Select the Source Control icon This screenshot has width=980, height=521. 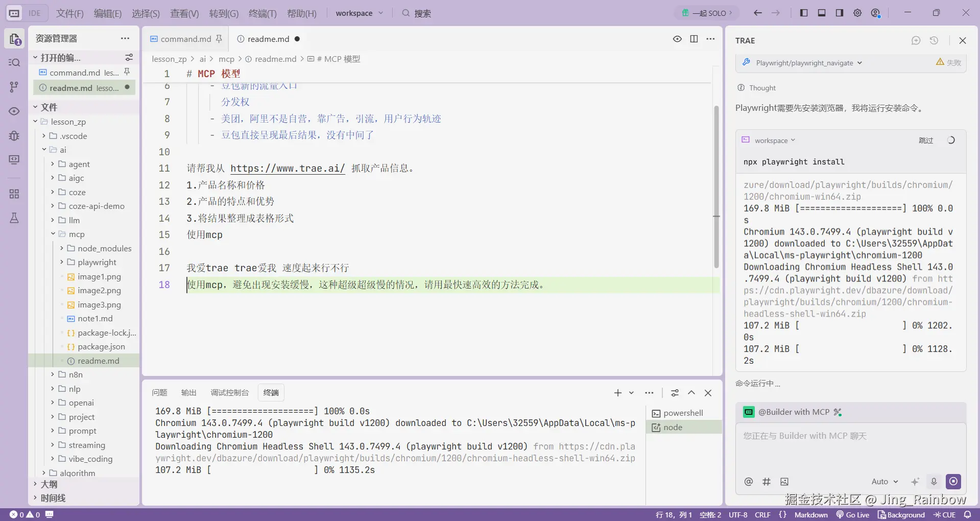[x=14, y=87]
